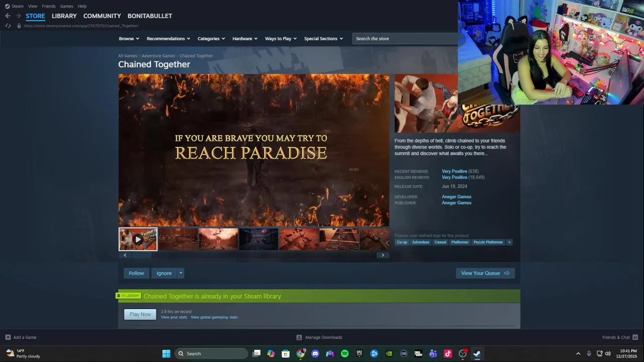This screenshot has height=362, width=644.
Task: Open the Help menu
Action: pyautogui.click(x=82, y=6)
